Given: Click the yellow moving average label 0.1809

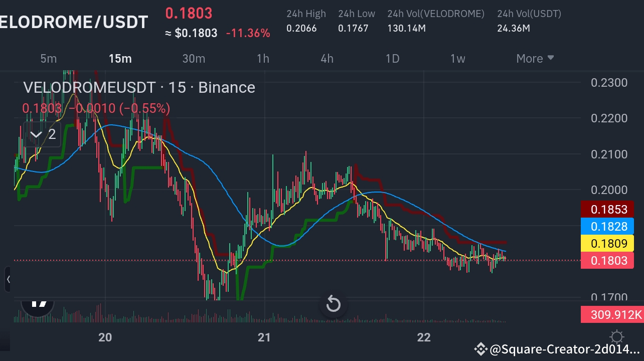Looking at the screenshot, I should point(607,243).
